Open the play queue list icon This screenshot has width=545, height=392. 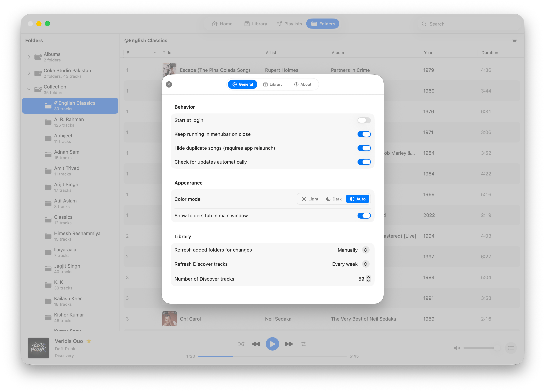(511, 348)
